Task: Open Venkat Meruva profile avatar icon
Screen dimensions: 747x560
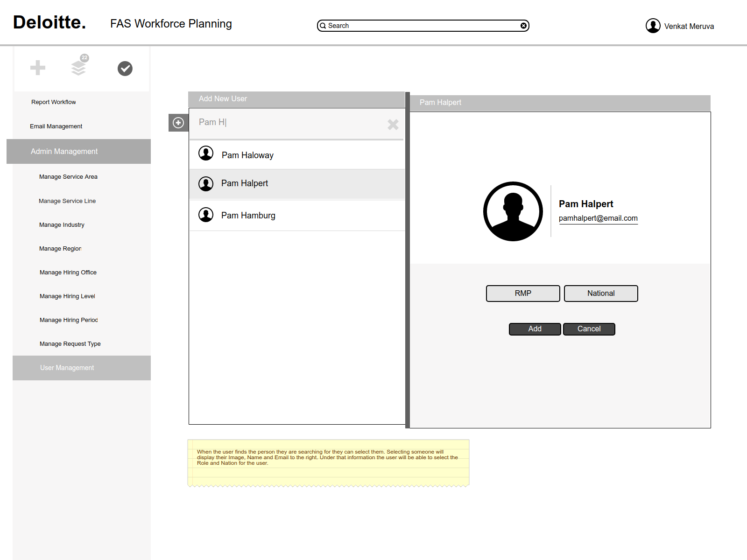Action: 653,26
